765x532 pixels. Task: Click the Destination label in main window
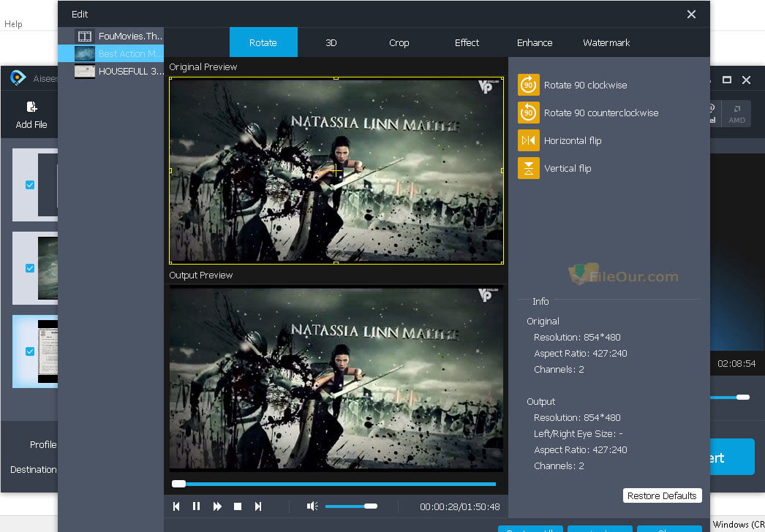(x=33, y=469)
